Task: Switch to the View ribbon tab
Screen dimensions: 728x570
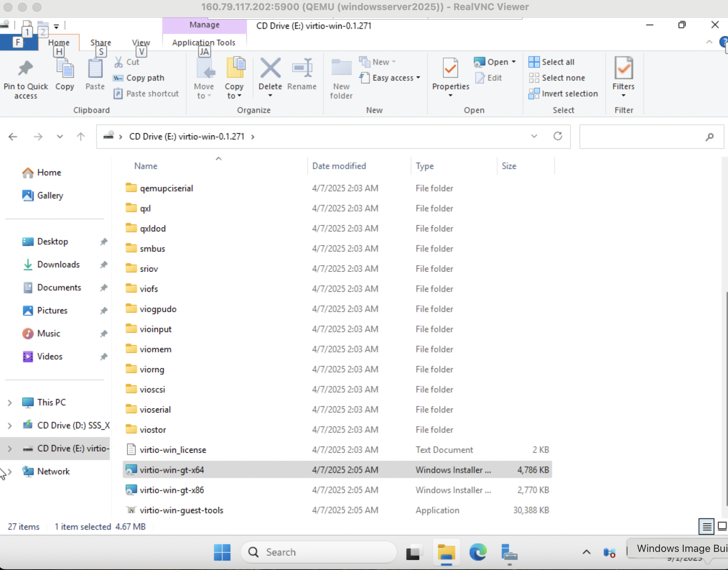Action: 141,42
